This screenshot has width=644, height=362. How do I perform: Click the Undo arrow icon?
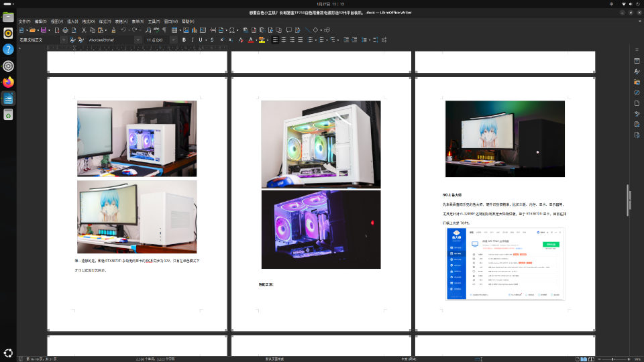[123, 30]
